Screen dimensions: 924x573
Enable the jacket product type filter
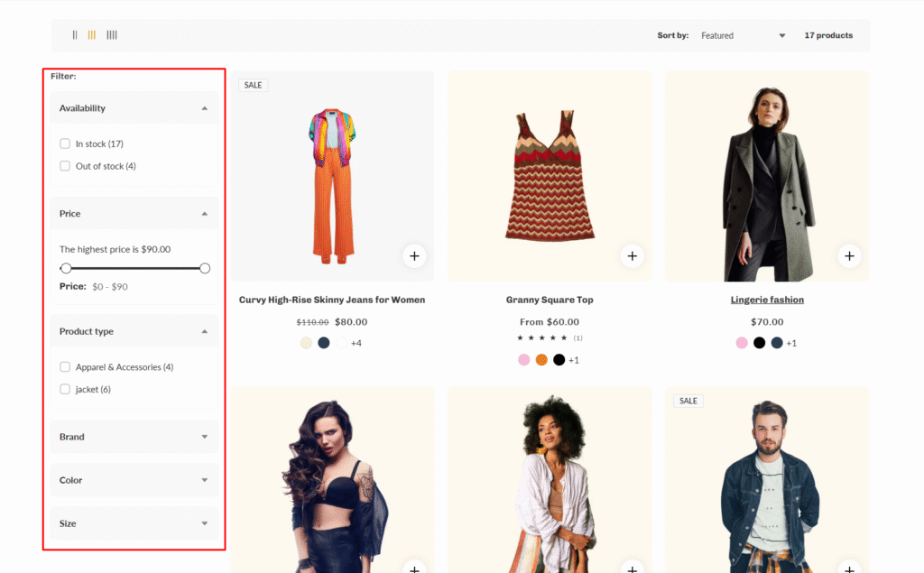point(65,389)
